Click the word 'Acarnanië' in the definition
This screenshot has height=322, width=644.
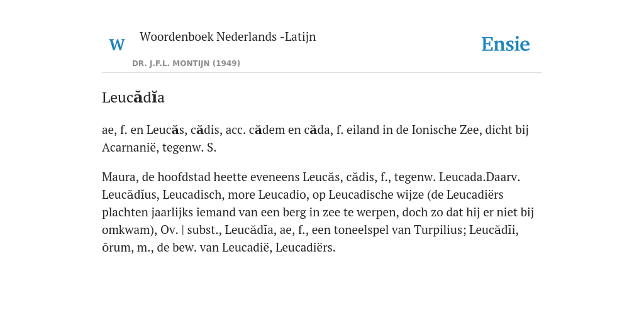pos(130,147)
